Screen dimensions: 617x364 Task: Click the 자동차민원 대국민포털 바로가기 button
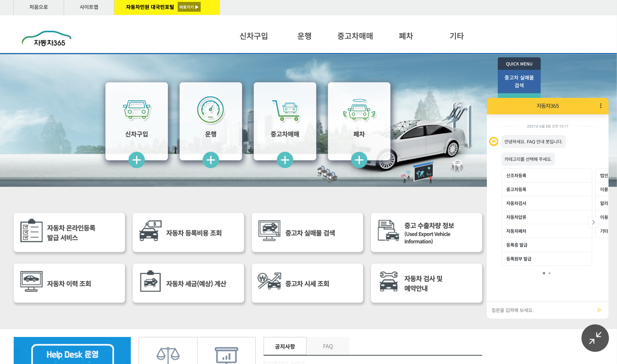[189, 7]
